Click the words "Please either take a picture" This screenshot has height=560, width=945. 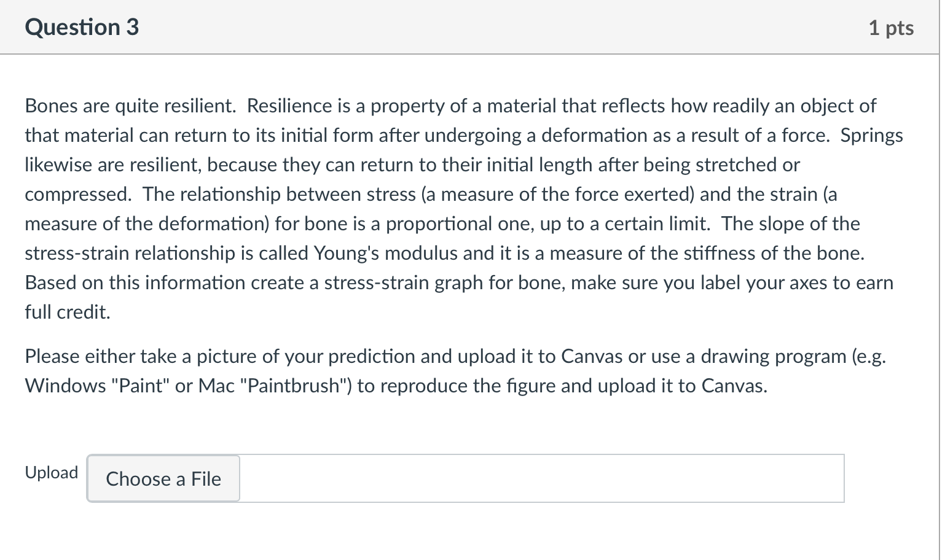[x=138, y=356]
